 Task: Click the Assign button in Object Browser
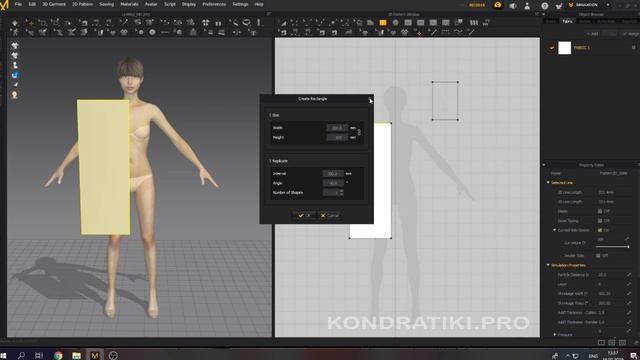pos(631,34)
